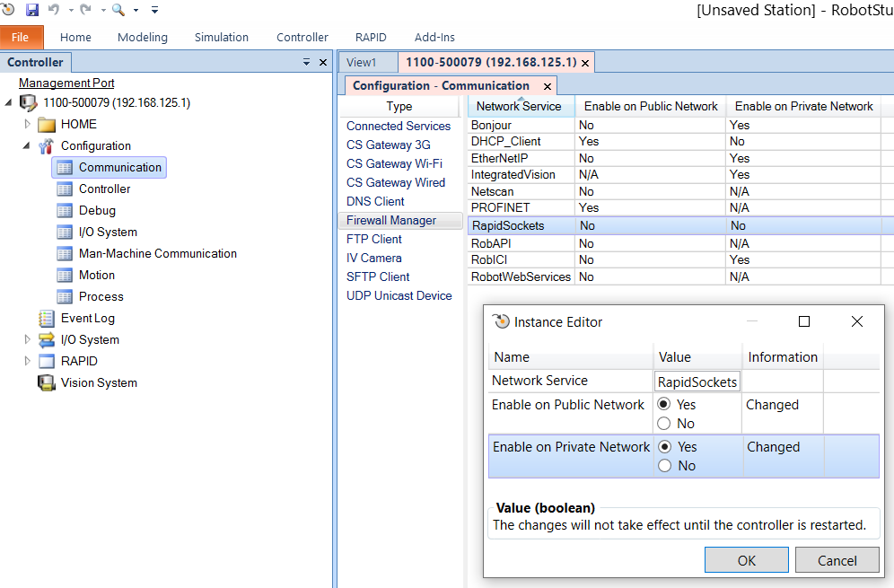Viewport: 894px width, 588px height.
Task: Confirm the Instance Editor with OK
Action: [x=746, y=560]
